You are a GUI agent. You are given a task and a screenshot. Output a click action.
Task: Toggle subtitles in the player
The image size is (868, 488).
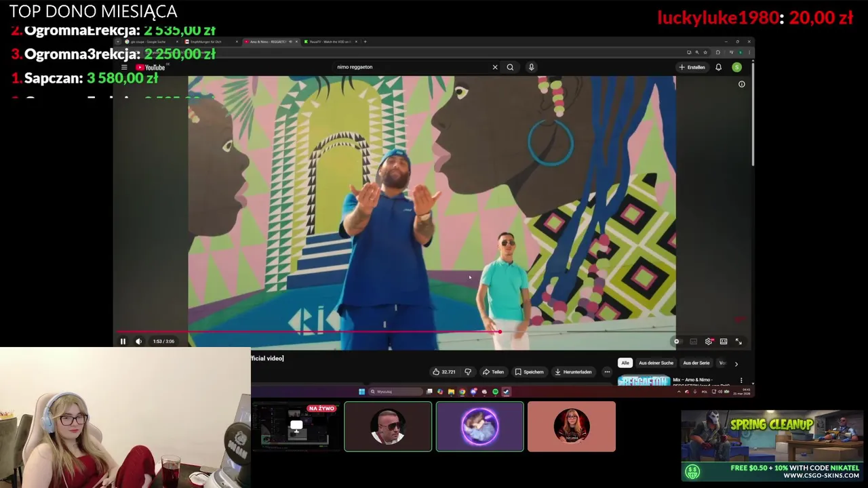(x=693, y=342)
